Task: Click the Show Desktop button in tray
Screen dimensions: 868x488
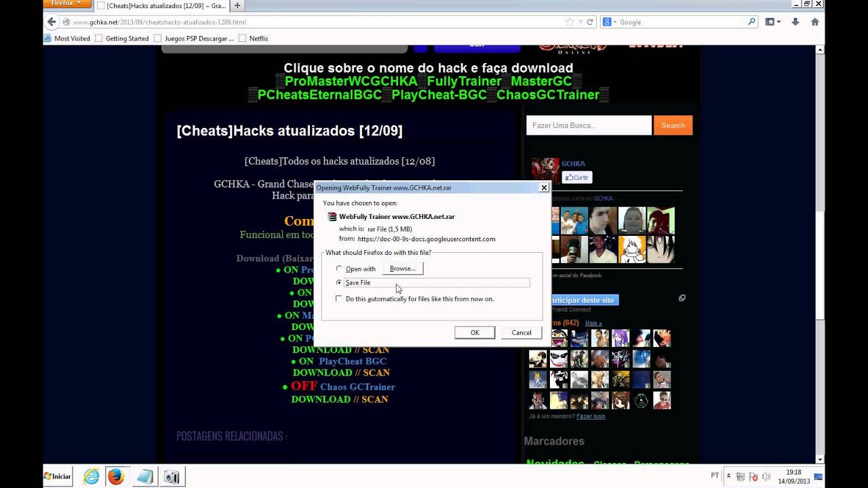Action: [818, 476]
